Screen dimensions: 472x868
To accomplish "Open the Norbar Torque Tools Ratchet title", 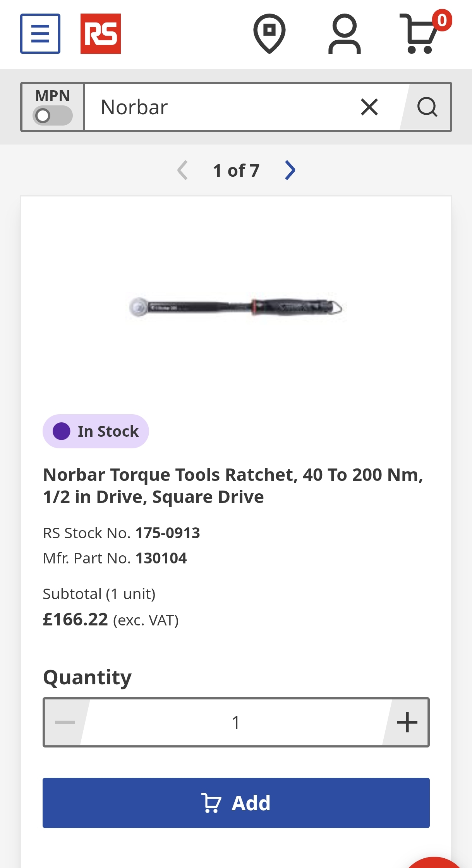I will point(233,486).
